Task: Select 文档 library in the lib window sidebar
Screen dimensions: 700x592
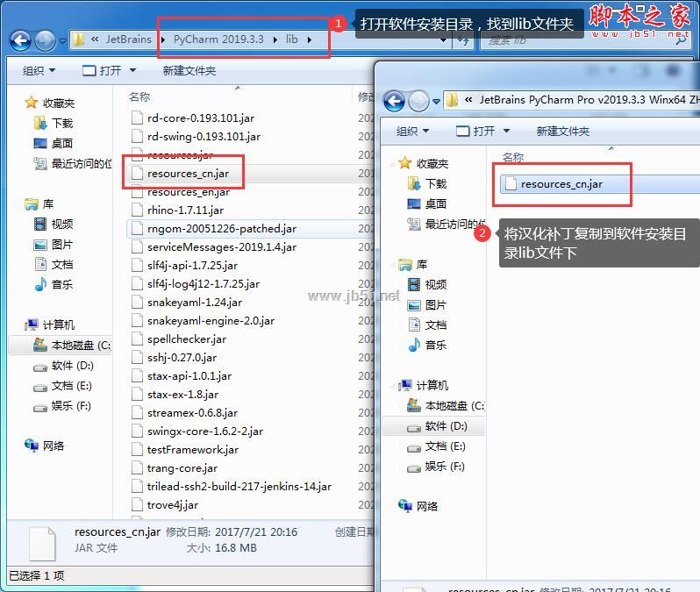Action: 54,265
